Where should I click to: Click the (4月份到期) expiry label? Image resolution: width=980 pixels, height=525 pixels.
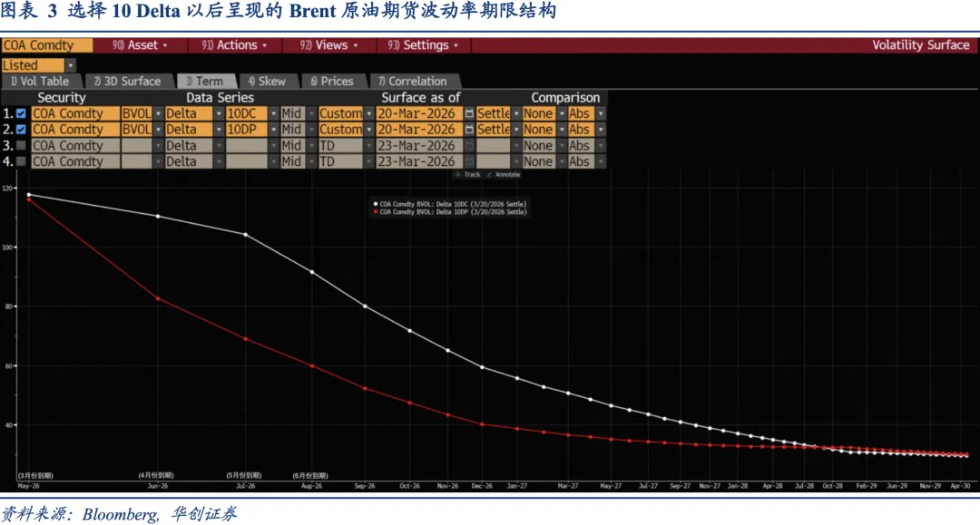156,476
